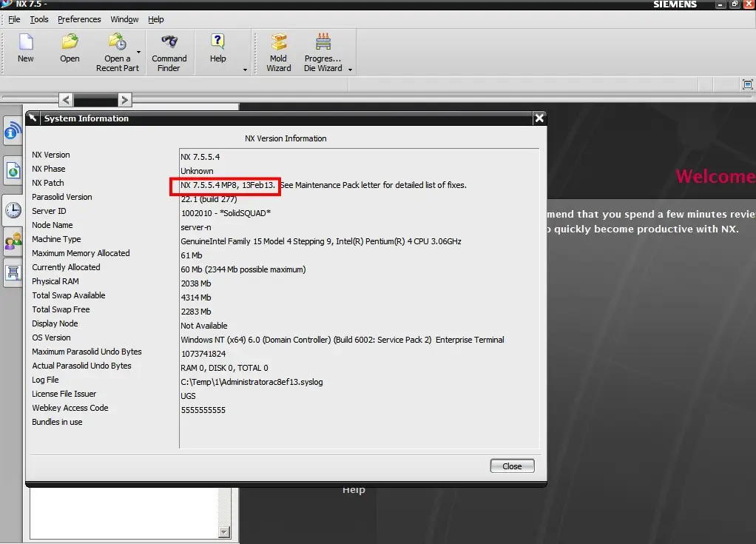Click the Help question mark icon
The height and width of the screenshot is (544, 756).
tap(218, 42)
